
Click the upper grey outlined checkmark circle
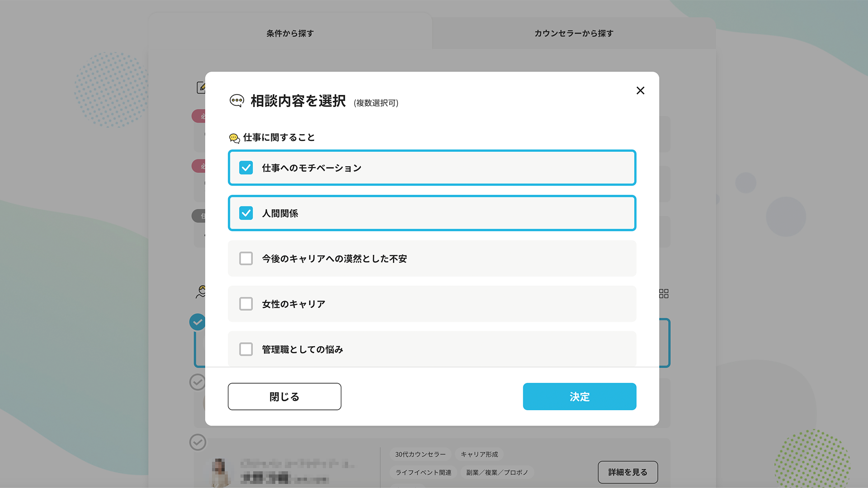coord(198,382)
